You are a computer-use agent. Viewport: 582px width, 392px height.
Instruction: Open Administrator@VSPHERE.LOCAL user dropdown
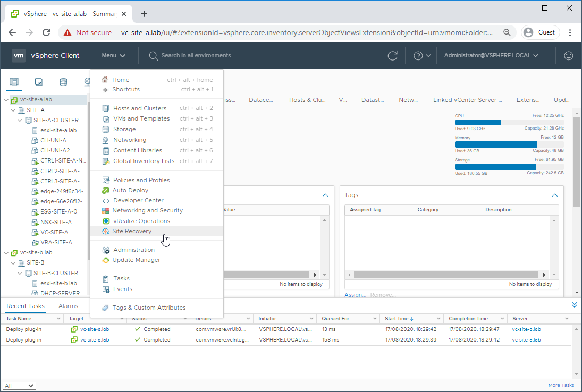coord(491,56)
